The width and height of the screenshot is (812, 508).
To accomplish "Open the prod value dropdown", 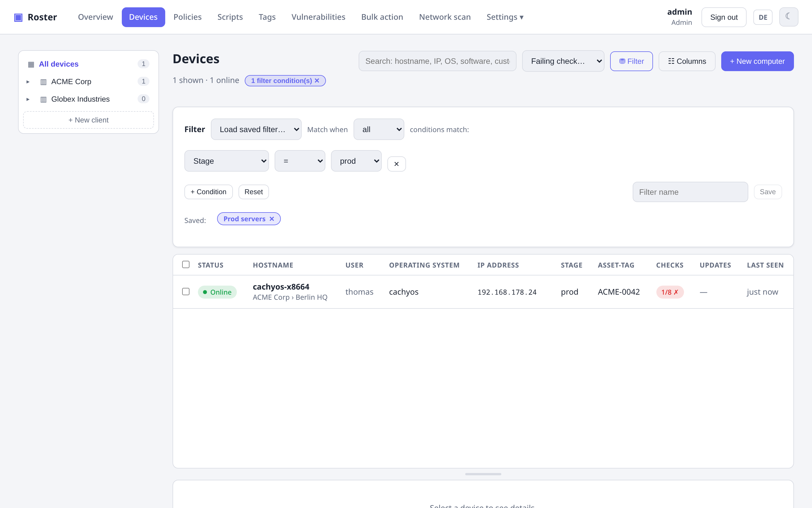I will [356, 161].
